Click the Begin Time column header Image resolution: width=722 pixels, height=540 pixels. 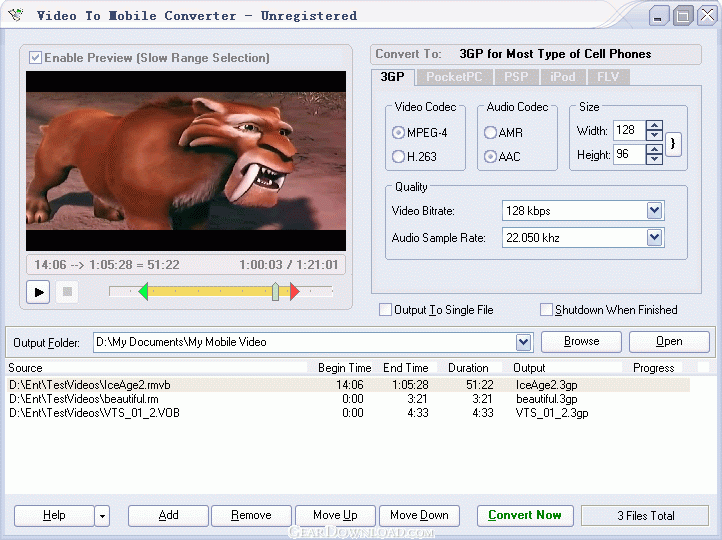[x=344, y=368]
